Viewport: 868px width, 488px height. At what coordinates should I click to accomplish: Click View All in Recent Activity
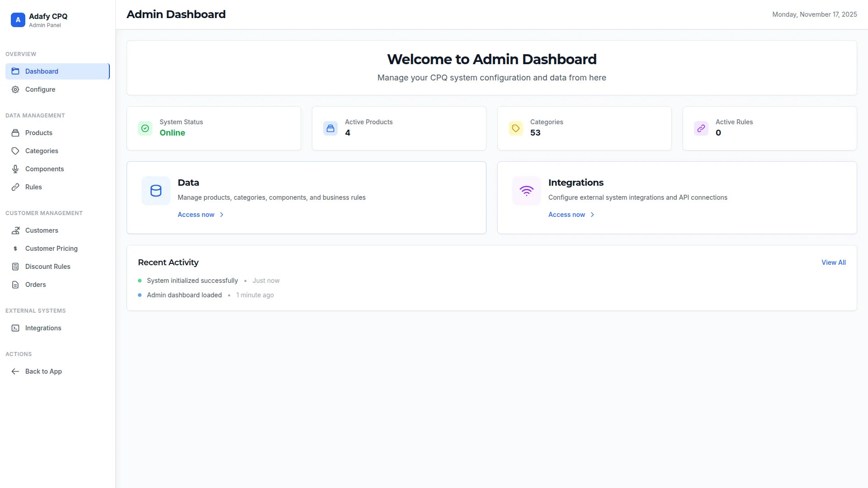coord(833,263)
